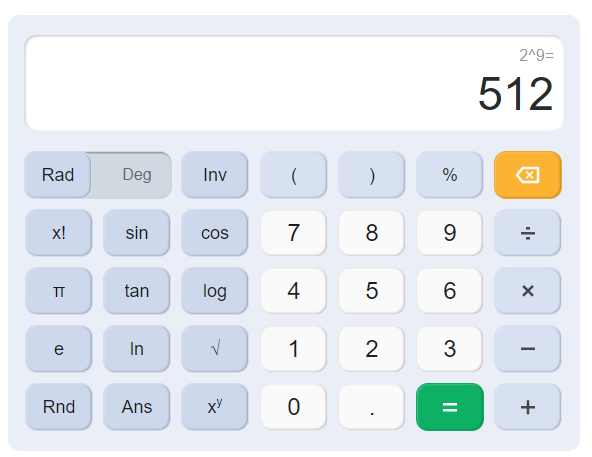
Task: Insert the pi constant
Action: (x=59, y=291)
